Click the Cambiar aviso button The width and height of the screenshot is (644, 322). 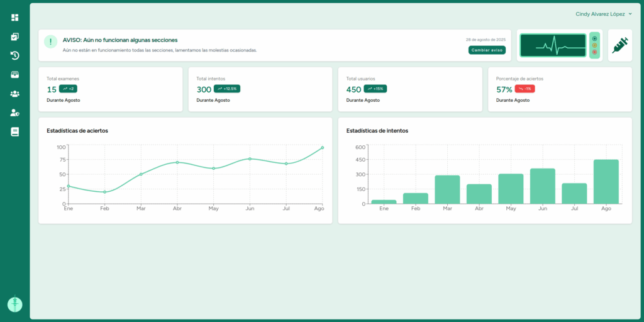[487, 50]
